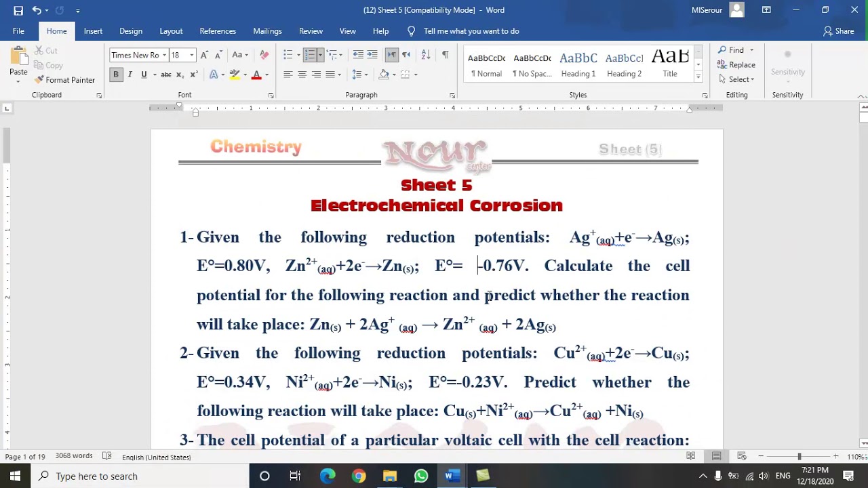Zoom out with the minus button
Image resolution: width=868 pixels, height=488 pixels.
coord(761,457)
